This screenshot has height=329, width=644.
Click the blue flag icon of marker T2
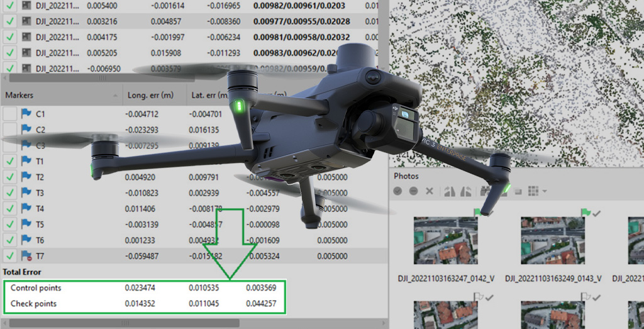(x=26, y=177)
